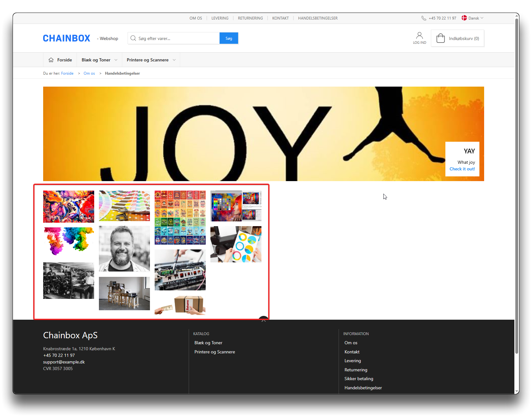Image resolution: width=532 pixels, height=417 pixels.
Task: Go to the Forside navigation tab
Action: click(60, 60)
